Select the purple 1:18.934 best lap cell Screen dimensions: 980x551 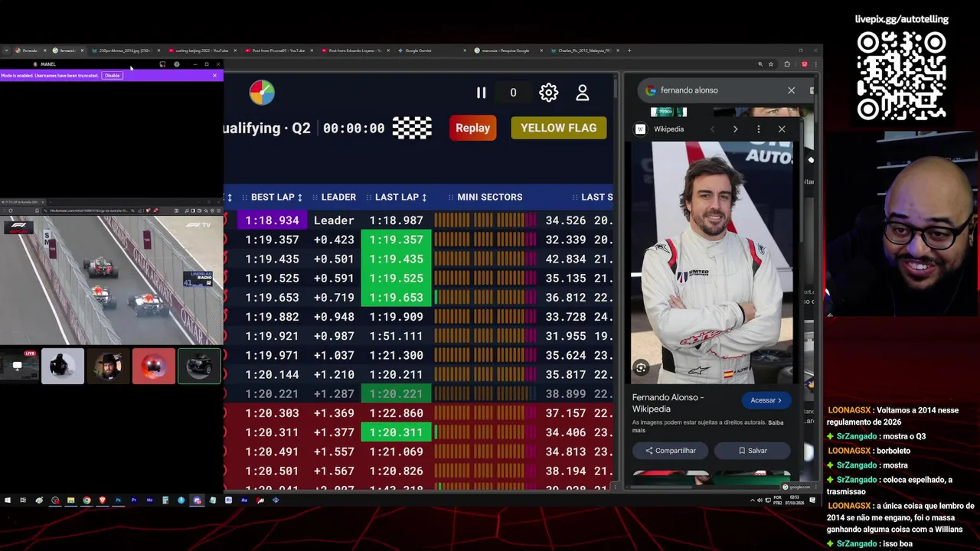coord(270,220)
